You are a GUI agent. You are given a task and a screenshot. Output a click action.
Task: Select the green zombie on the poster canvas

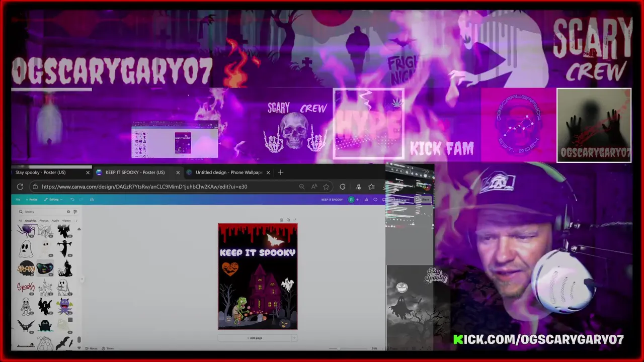[x=241, y=312]
